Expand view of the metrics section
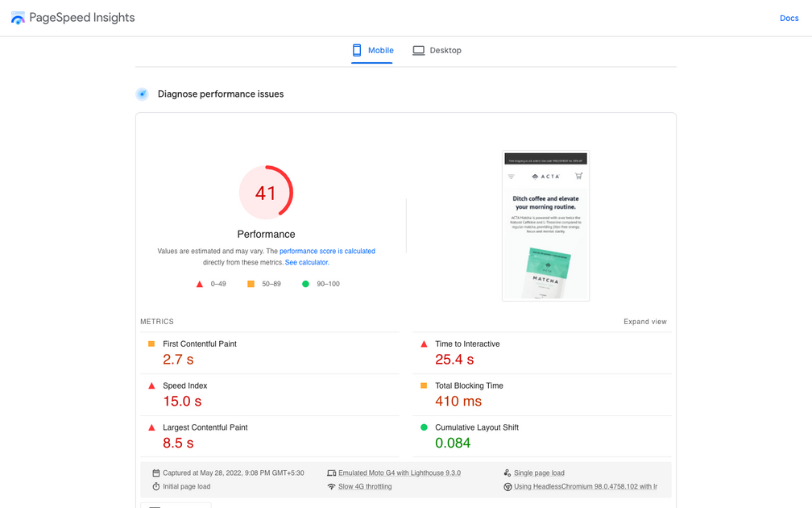 click(x=644, y=322)
